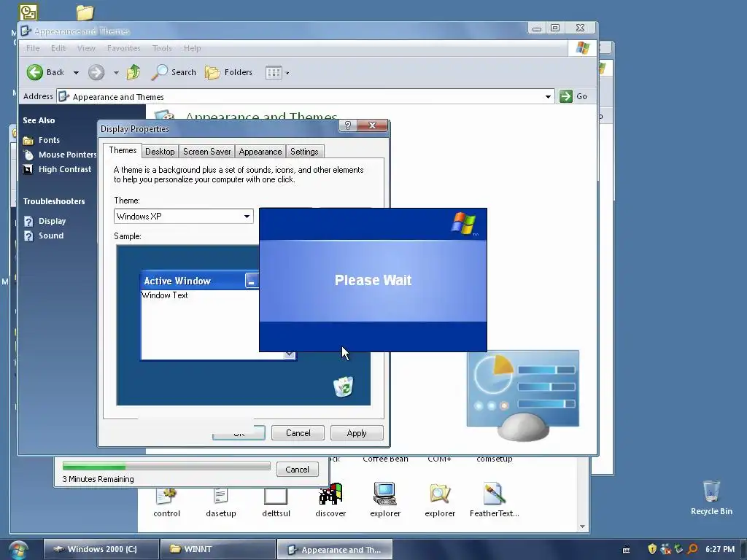Click the Display Properties help question button
747x560 pixels.
(348, 125)
